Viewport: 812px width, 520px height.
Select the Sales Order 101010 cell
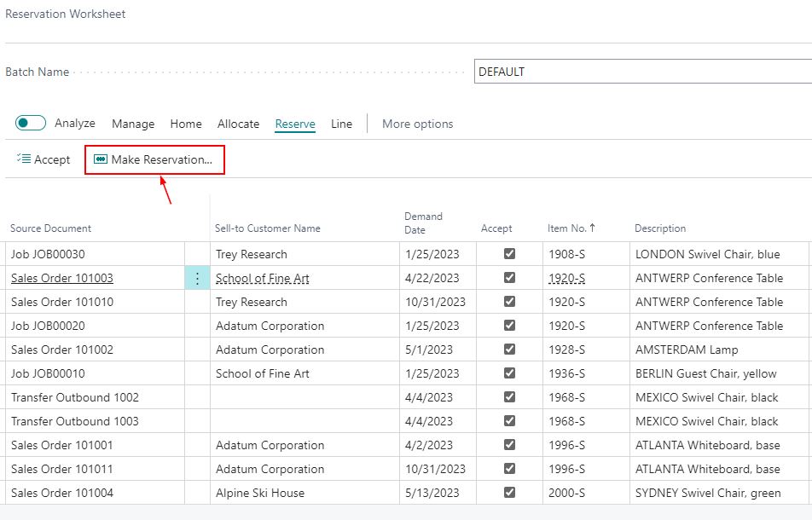click(96, 302)
